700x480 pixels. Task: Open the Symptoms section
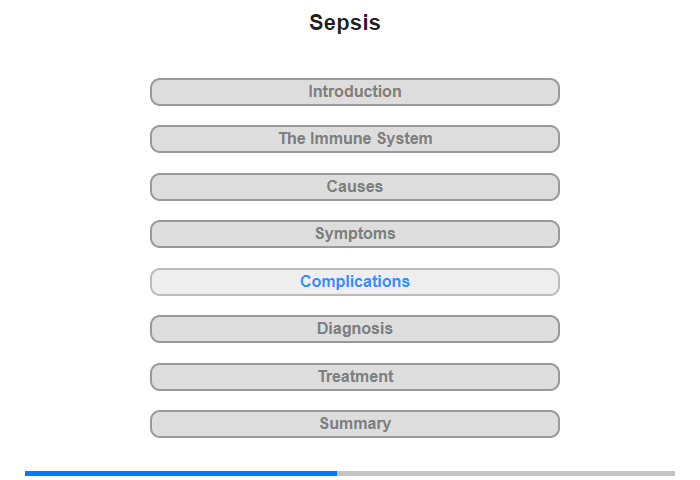(x=355, y=234)
